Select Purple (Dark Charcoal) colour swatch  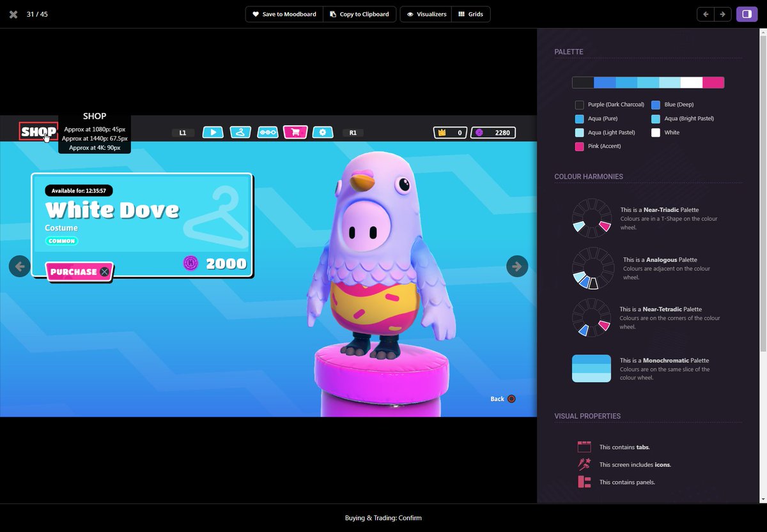click(x=580, y=105)
